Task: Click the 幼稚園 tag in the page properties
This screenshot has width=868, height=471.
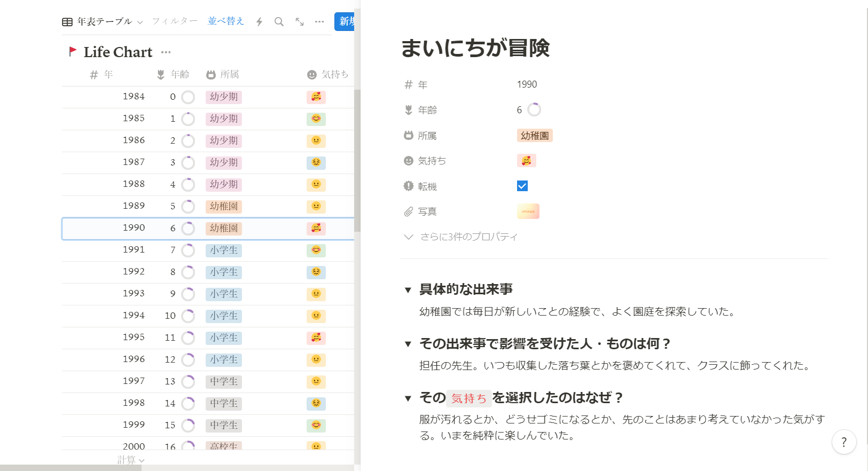Action: coord(535,136)
